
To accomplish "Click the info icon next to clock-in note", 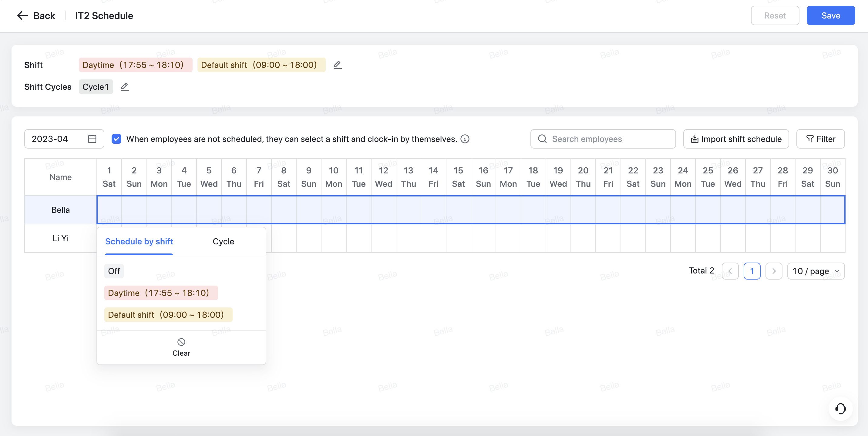I will (464, 139).
